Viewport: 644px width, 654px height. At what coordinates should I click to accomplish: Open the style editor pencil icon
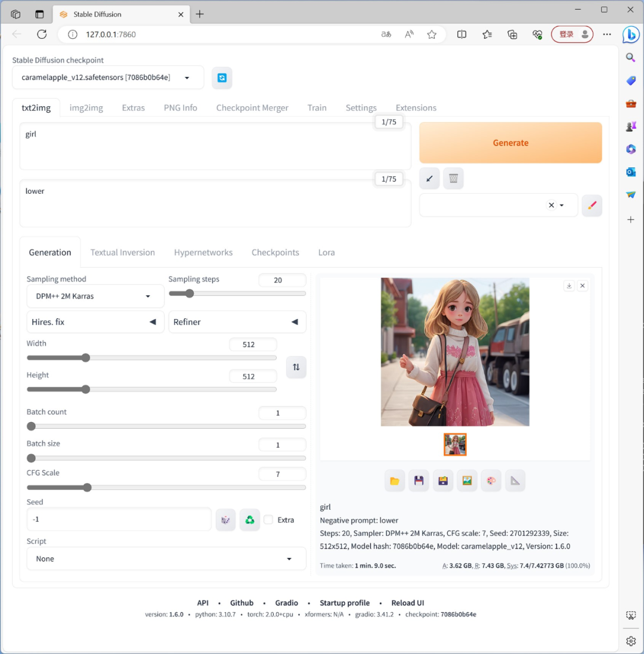[592, 205]
